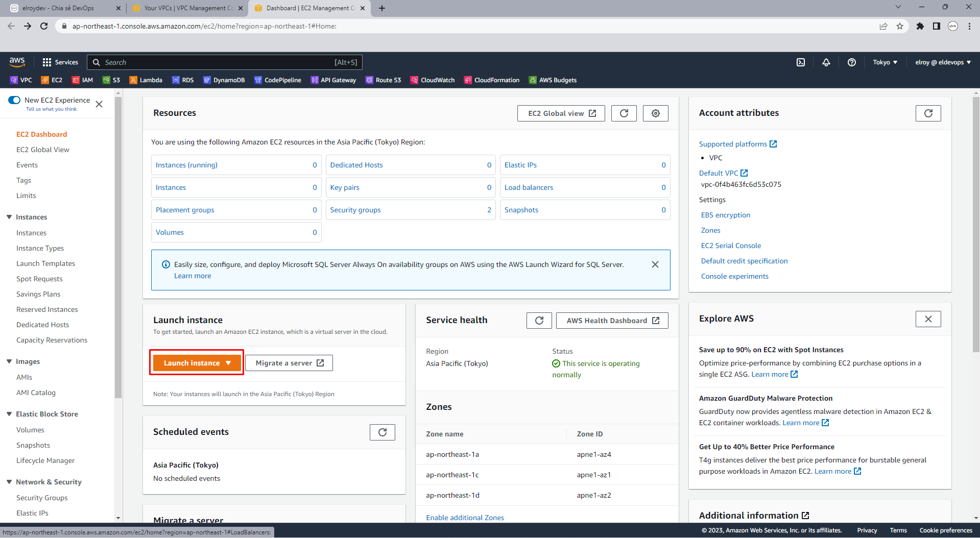Close the New EC2 Experience notice
Viewport: 980px width, 538px height.
pos(99,104)
